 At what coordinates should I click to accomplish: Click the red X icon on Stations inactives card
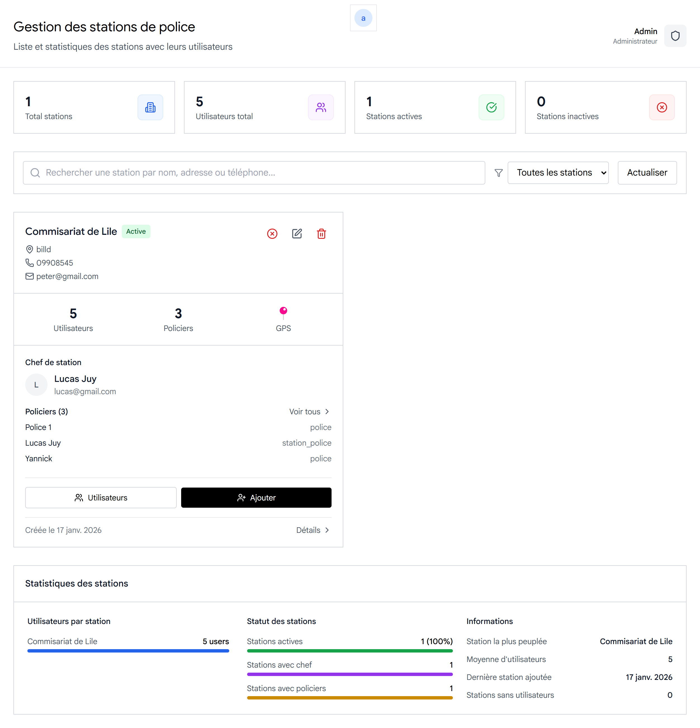(661, 107)
